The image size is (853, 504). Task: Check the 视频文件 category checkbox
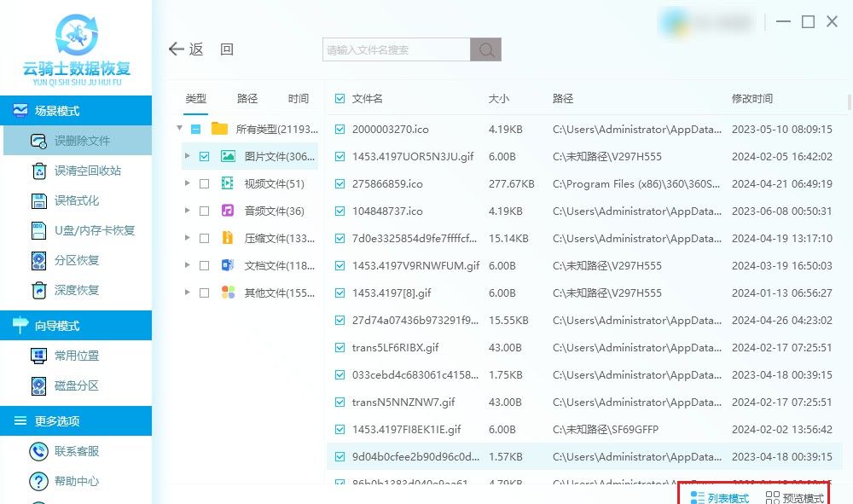pos(205,183)
